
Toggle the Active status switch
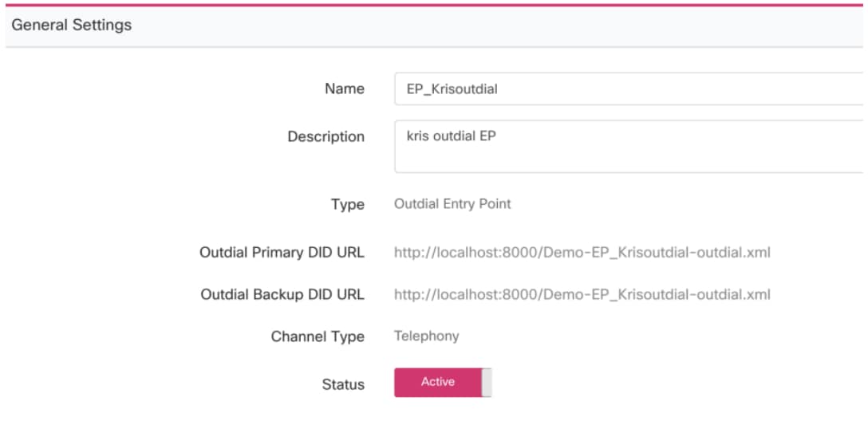pyautogui.click(x=442, y=382)
